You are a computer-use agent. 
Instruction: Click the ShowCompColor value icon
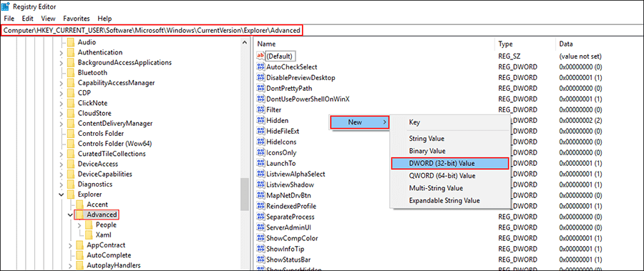click(x=260, y=237)
